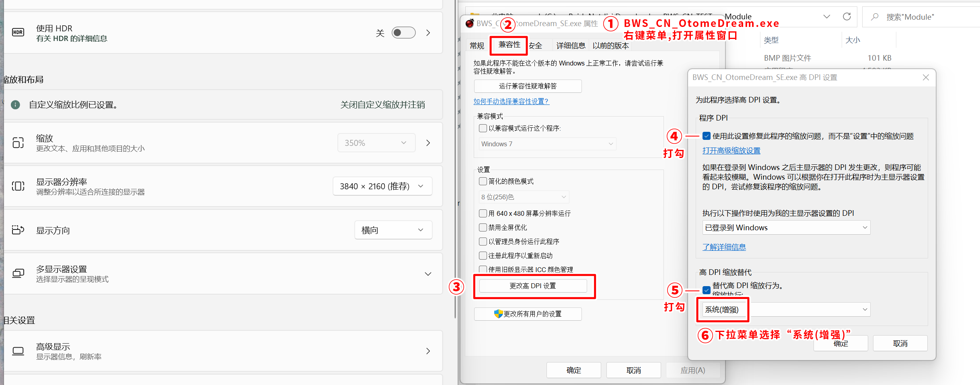Sort by 类型 column in Explorer
Image resolution: width=980 pixels, height=385 pixels.
coord(771,40)
